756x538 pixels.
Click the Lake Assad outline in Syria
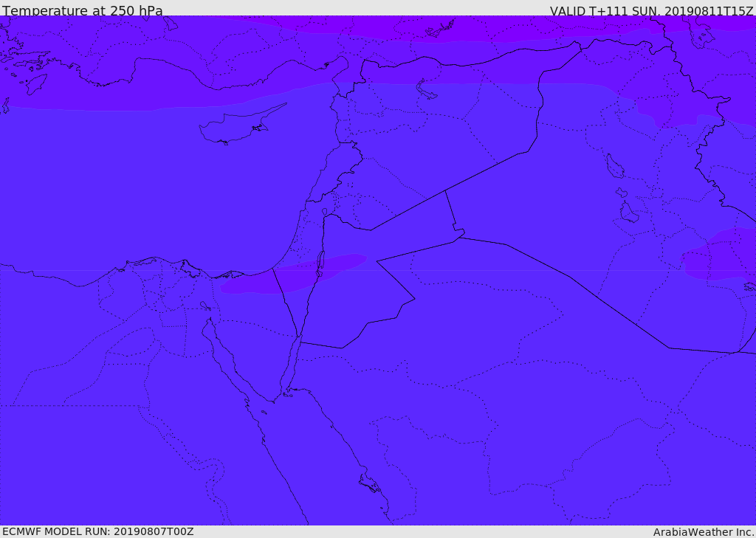click(x=426, y=91)
